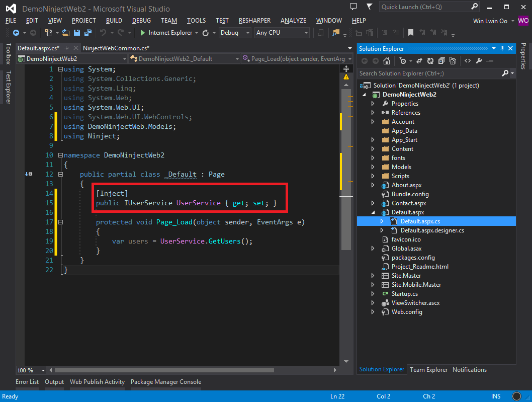Screen dimensions: 532x402
Task: Click the Home icon in Solution Explorer
Action: pyautogui.click(x=387, y=61)
